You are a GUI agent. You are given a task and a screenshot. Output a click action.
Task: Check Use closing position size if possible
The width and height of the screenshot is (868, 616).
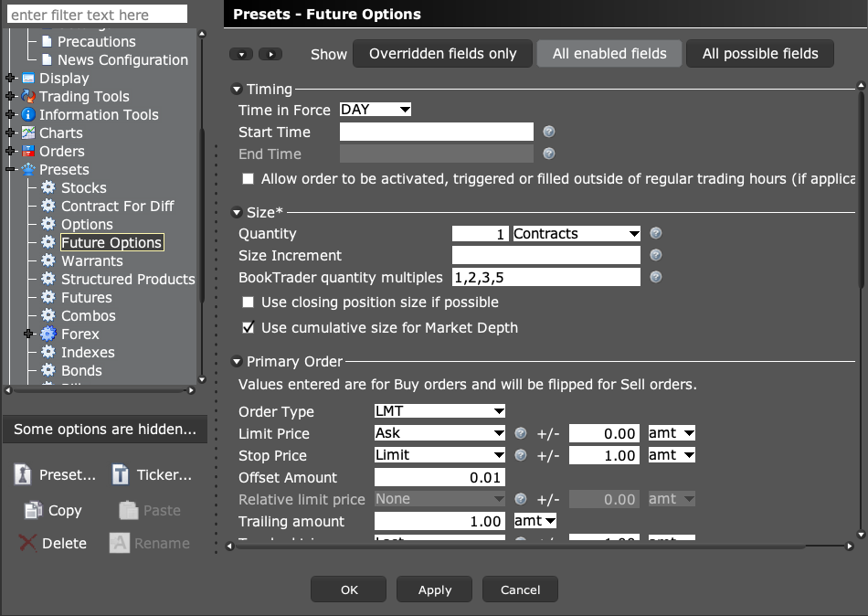pyautogui.click(x=248, y=302)
